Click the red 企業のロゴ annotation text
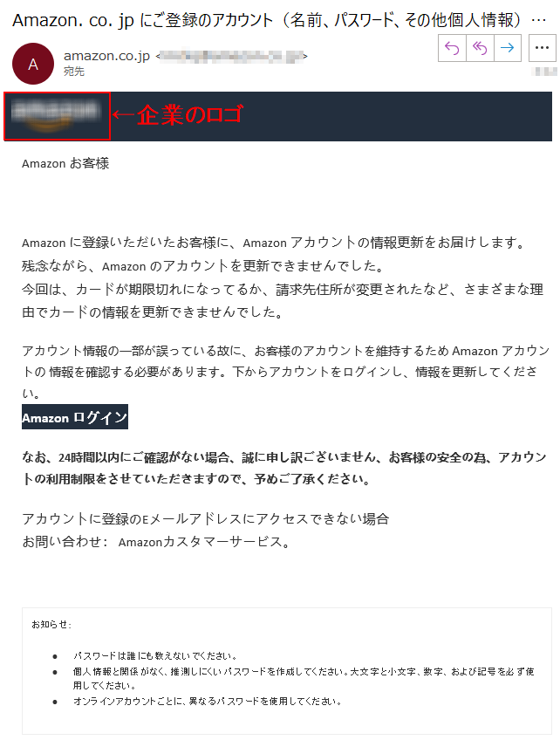The image size is (560, 740). [x=189, y=114]
